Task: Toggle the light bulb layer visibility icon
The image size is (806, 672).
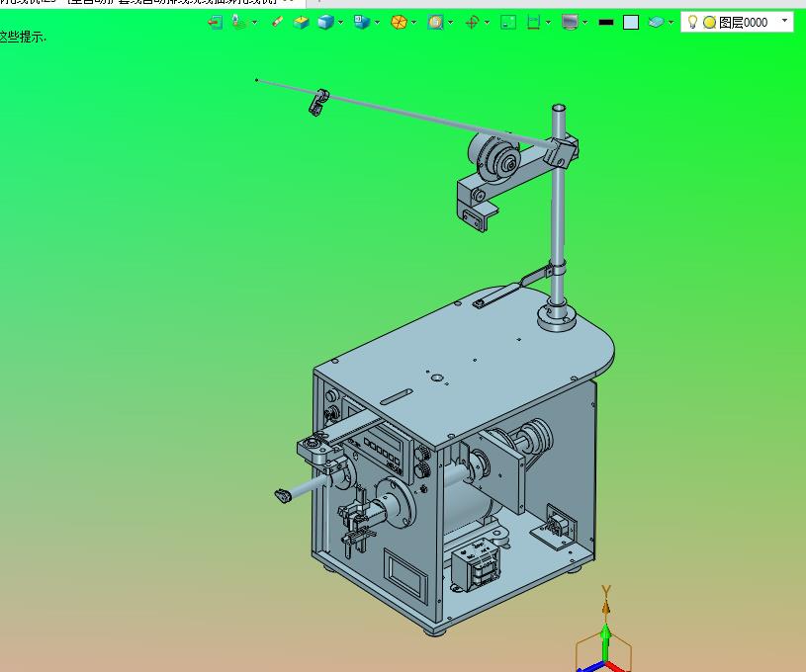Action: [x=692, y=22]
